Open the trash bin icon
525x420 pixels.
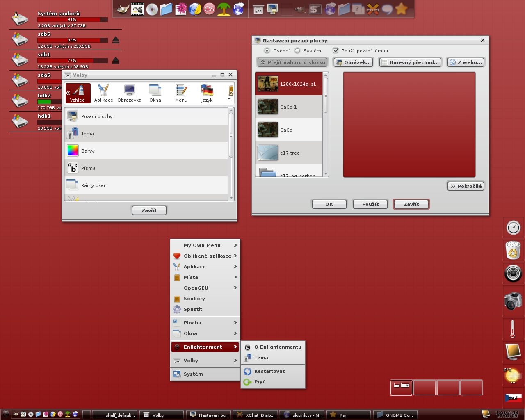(x=513, y=250)
